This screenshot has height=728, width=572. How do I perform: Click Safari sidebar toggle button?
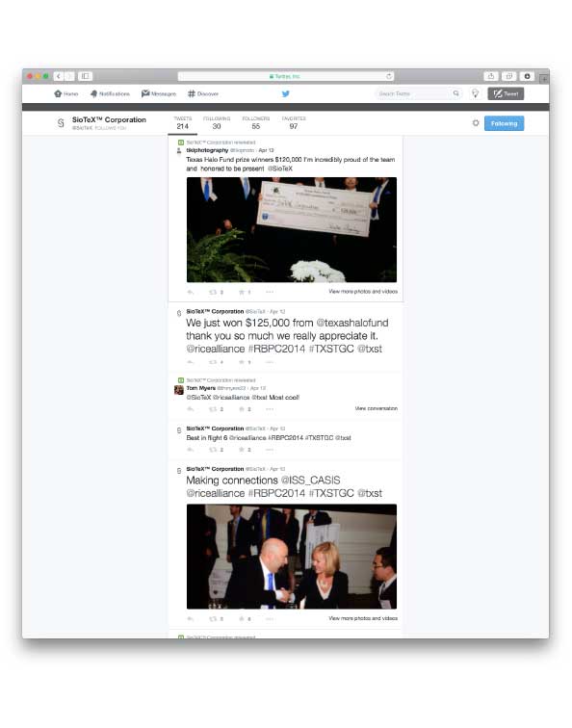(85, 76)
